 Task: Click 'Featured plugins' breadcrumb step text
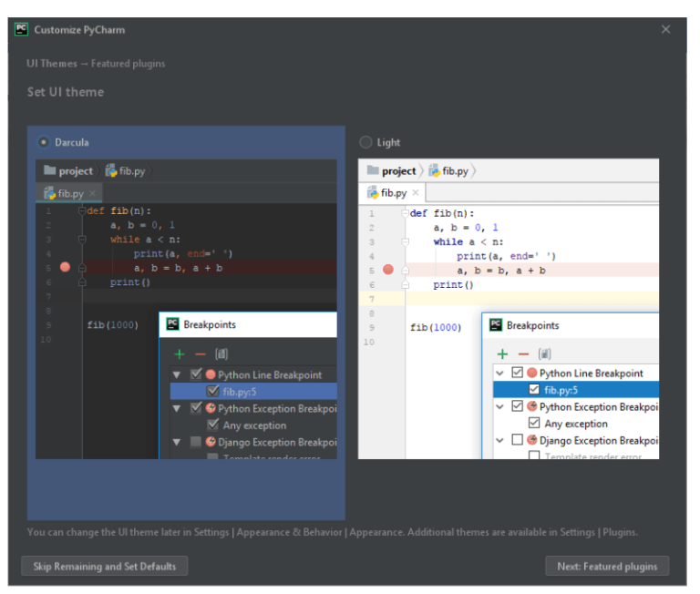[x=129, y=64]
